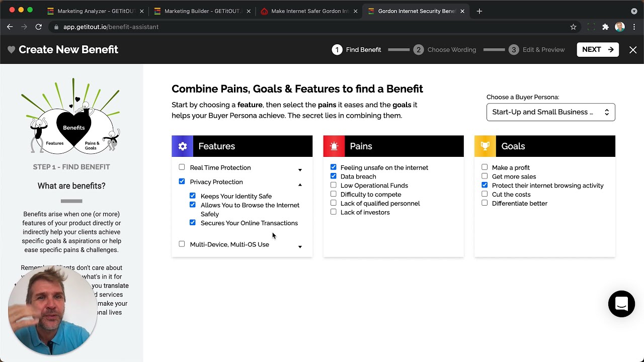Screen dimensions: 644x362
Task: Close the Marketing Builder tab
Action: (248, 11)
